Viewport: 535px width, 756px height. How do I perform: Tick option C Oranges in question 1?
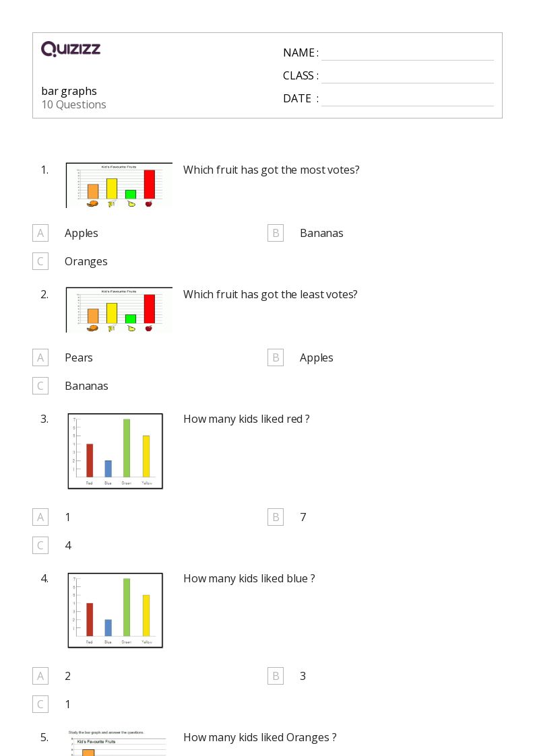pos(40,261)
